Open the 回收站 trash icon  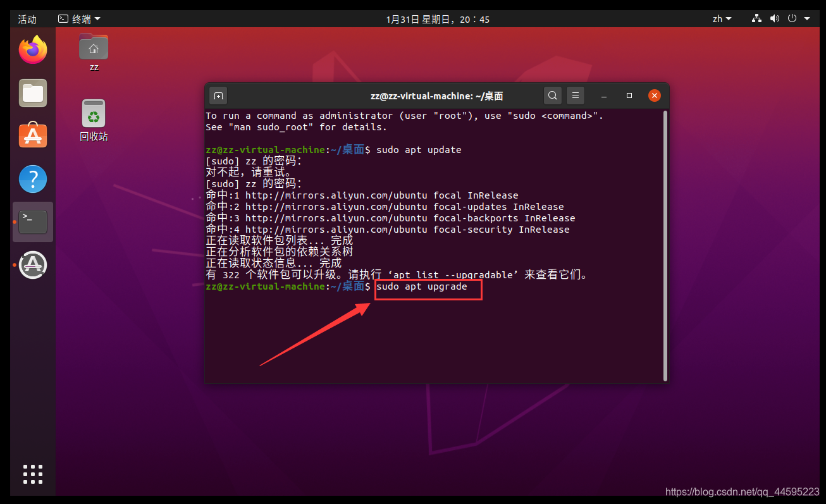pyautogui.click(x=94, y=120)
